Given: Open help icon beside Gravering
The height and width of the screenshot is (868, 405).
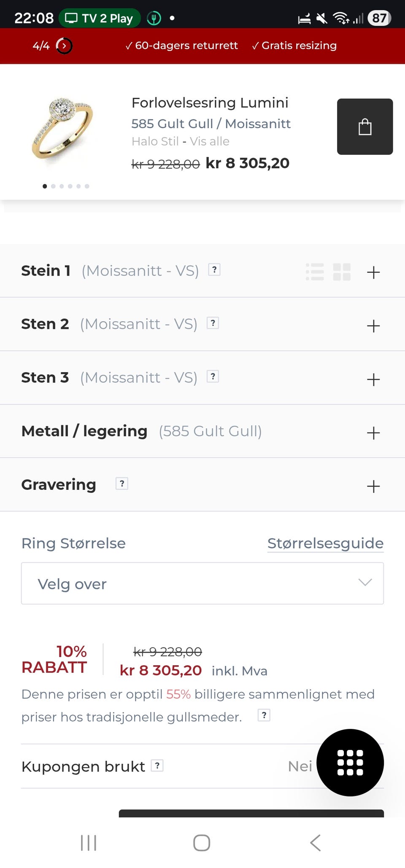Looking at the screenshot, I should tap(122, 484).
